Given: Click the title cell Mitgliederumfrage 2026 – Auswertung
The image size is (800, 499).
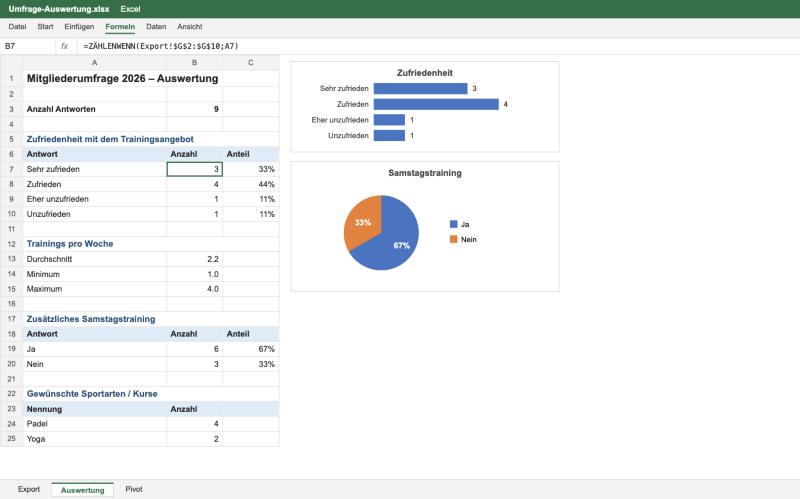Looking at the screenshot, I should 122,79.
